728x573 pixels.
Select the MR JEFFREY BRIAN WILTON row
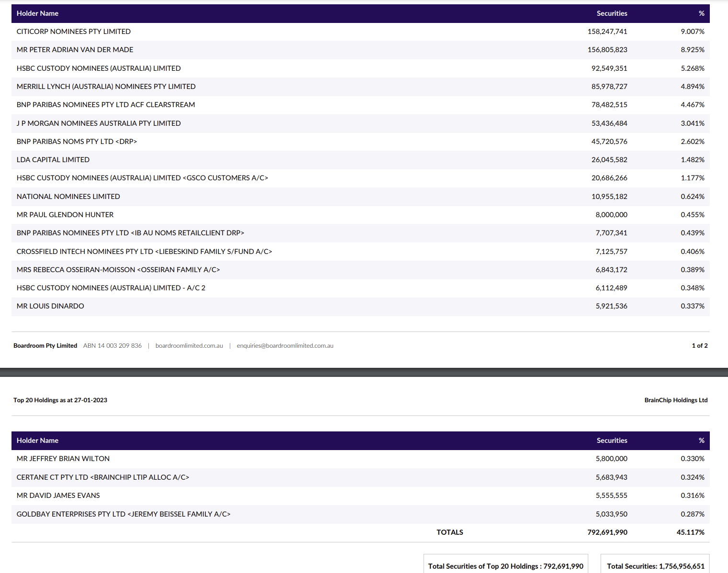click(63, 459)
